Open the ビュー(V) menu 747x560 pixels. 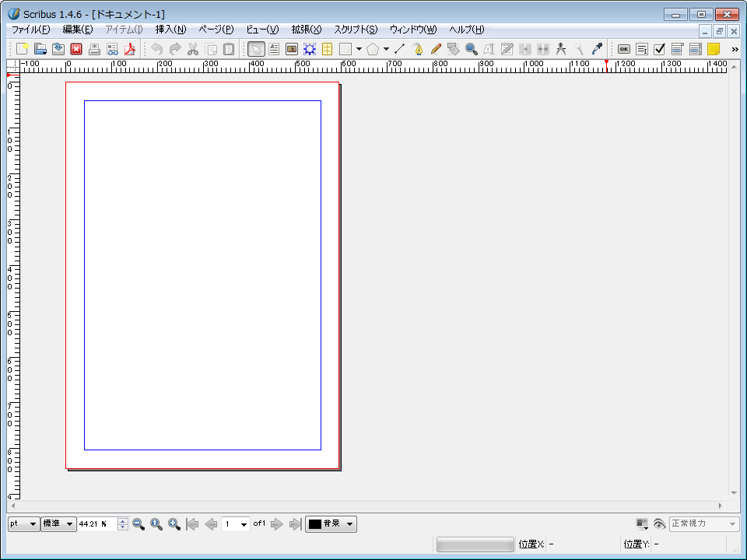(262, 30)
